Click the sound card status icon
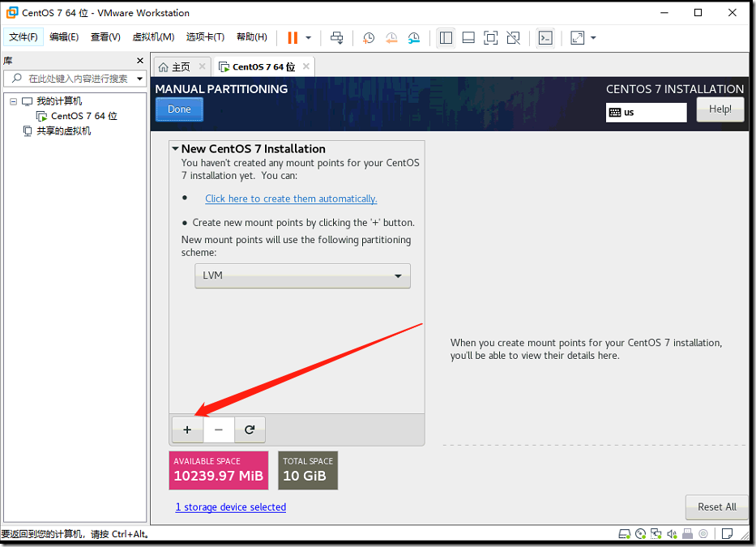This screenshot has height=547, width=756. tap(672, 533)
